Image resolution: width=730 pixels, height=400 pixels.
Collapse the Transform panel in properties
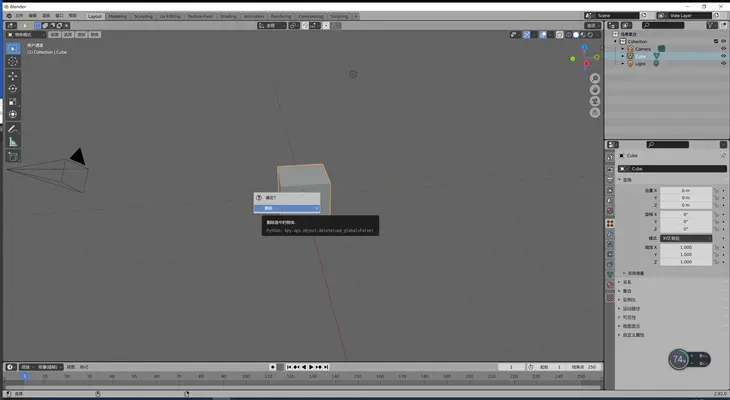point(620,180)
